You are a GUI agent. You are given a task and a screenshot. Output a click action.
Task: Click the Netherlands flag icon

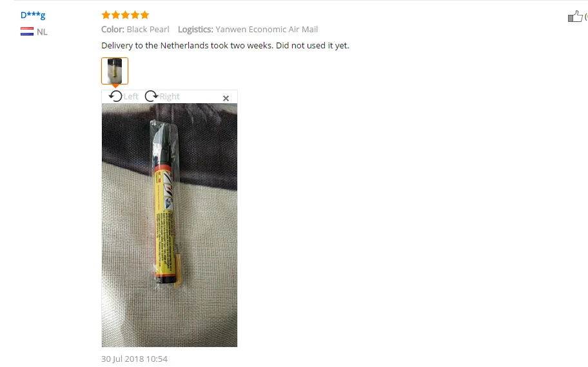point(27,32)
